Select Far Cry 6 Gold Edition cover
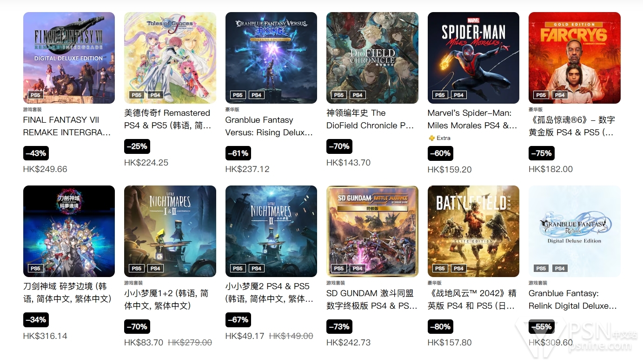The image size is (643, 364). [x=575, y=58]
